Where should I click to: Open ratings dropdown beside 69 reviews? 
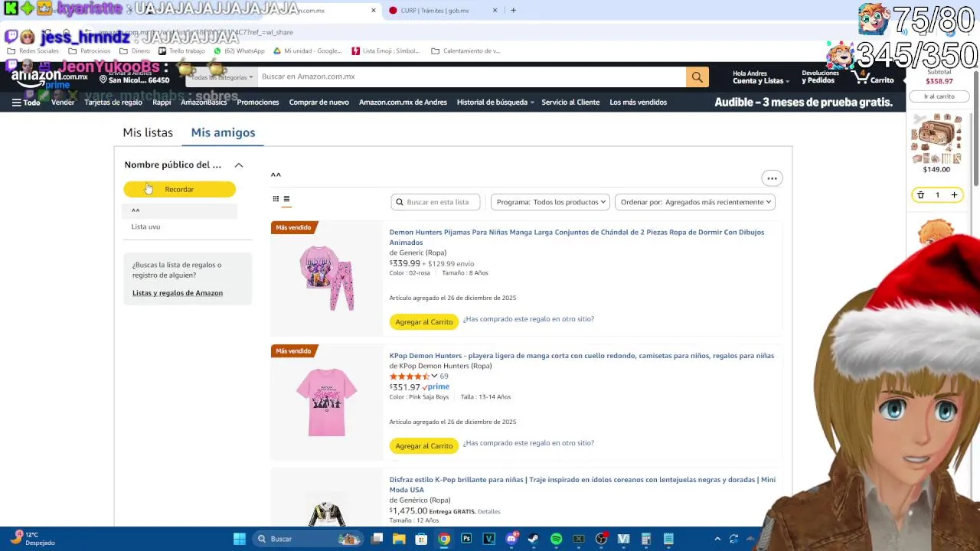tap(434, 377)
